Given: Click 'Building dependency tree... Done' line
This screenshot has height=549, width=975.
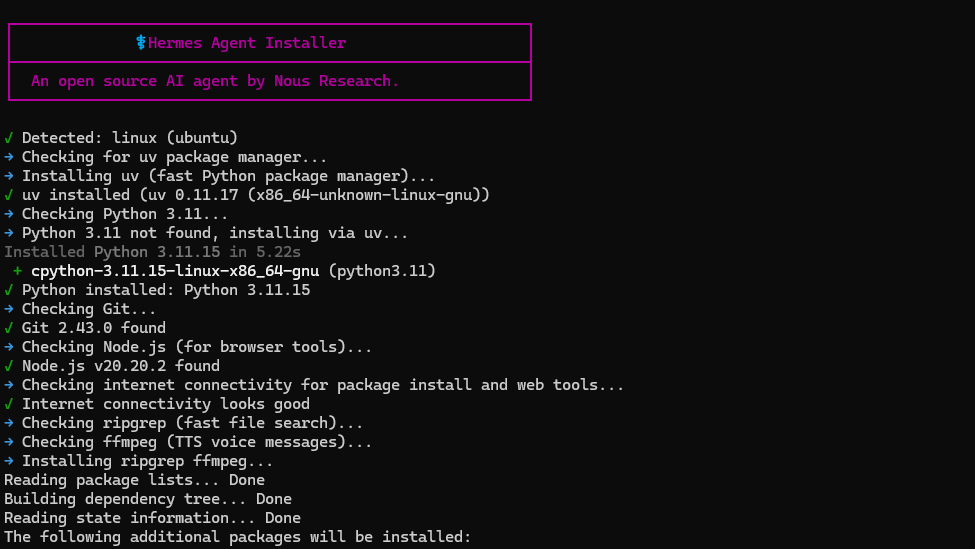Looking at the screenshot, I should point(148,499).
